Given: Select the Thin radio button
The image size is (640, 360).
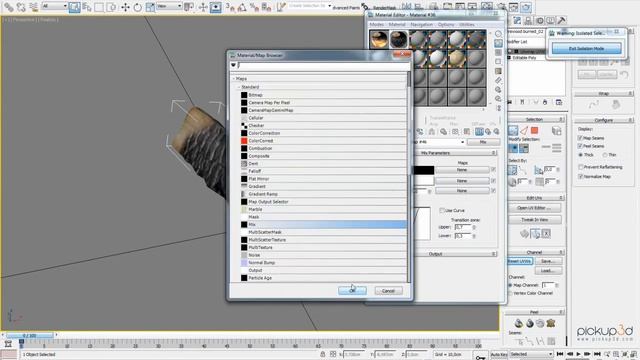Looking at the screenshot, I should (604, 155).
